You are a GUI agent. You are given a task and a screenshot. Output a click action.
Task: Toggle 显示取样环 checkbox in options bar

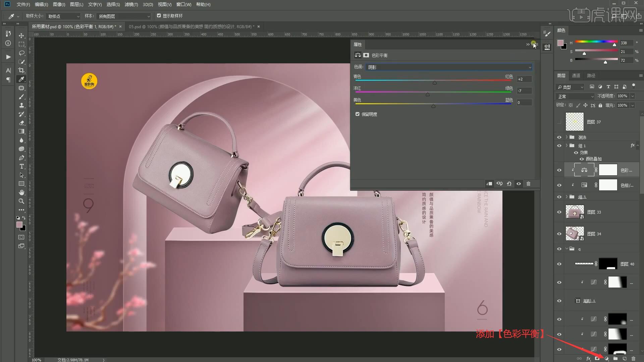(159, 16)
